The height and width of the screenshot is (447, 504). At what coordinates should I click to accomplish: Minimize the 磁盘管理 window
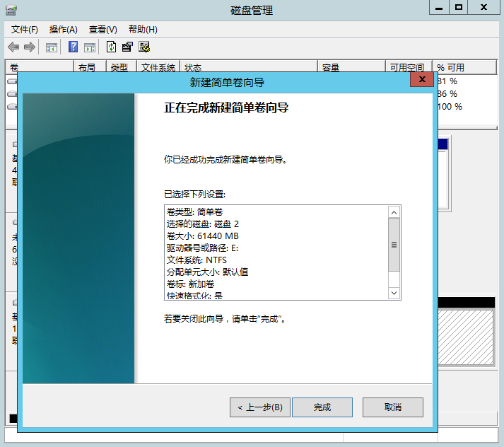click(x=439, y=8)
